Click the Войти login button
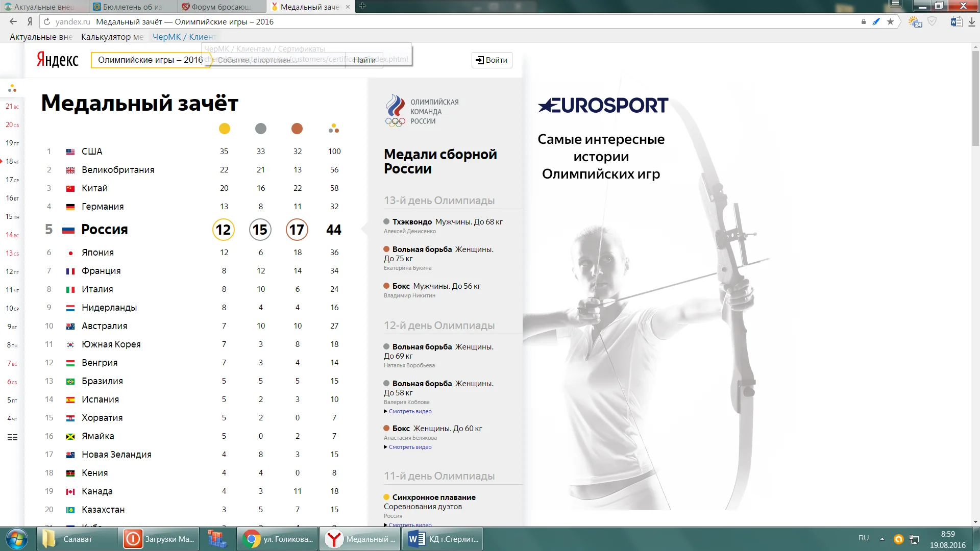The width and height of the screenshot is (980, 551). coord(492,60)
